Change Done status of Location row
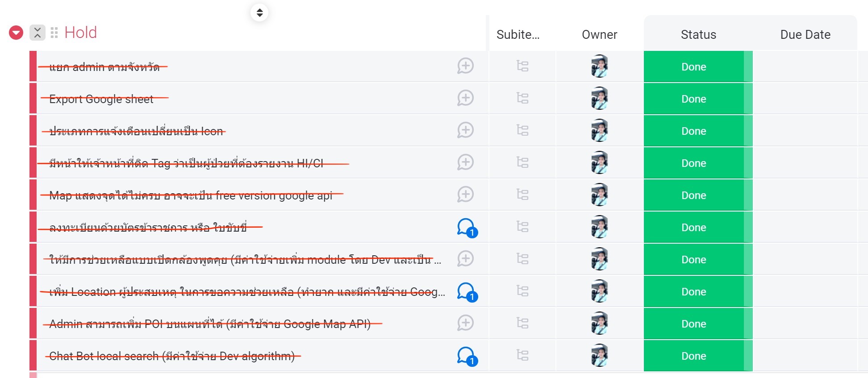 (698, 291)
